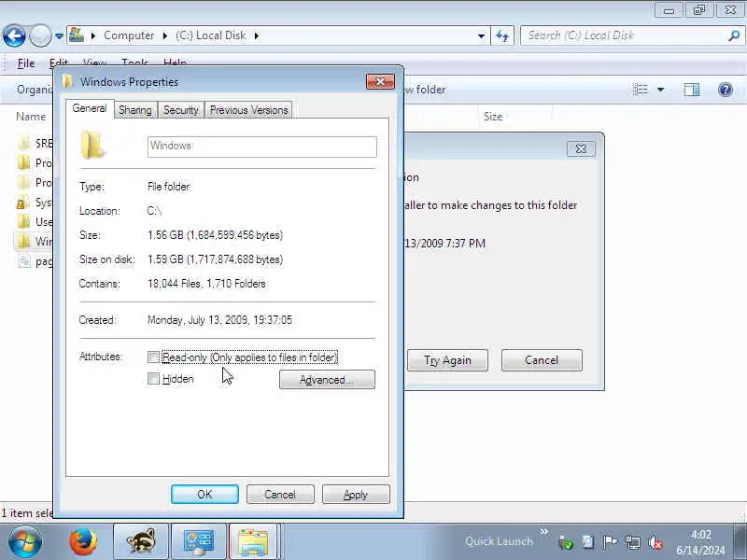The width and height of the screenshot is (747, 560).
Task: Click the muted volume tray icon
Action: point(655,542)
